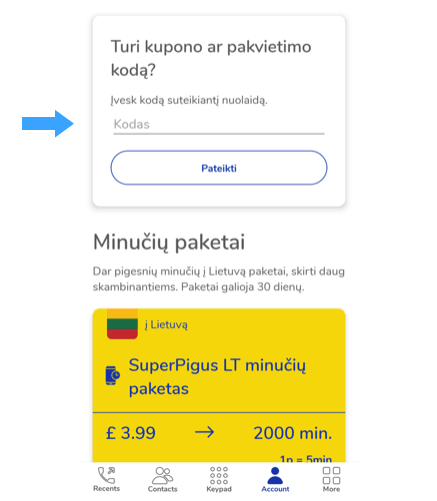Viewport: 437px width, 501px height.
Task: Click the 2000 min. amount
Action: click(x=293, y=433)
